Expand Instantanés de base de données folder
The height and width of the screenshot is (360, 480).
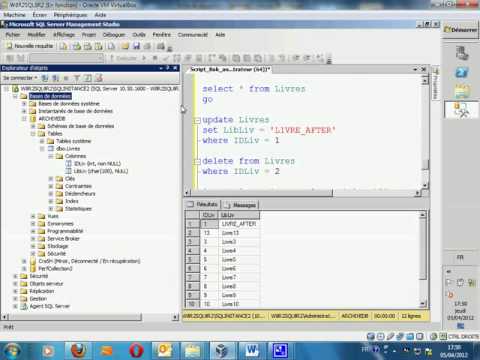click(24, 111)
